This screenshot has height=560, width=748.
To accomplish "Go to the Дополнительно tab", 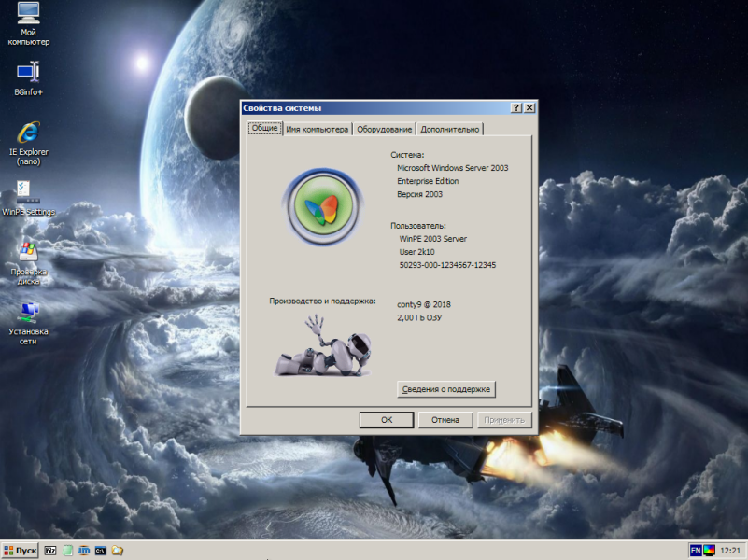I will click(450, 129).
